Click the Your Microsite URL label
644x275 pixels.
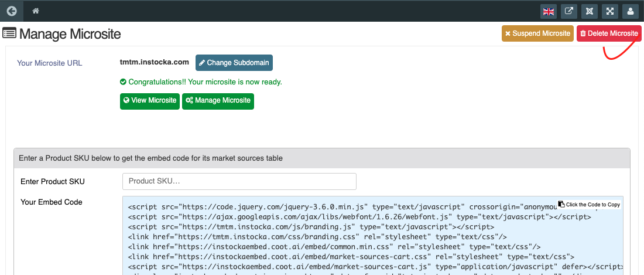pos(50,63)
